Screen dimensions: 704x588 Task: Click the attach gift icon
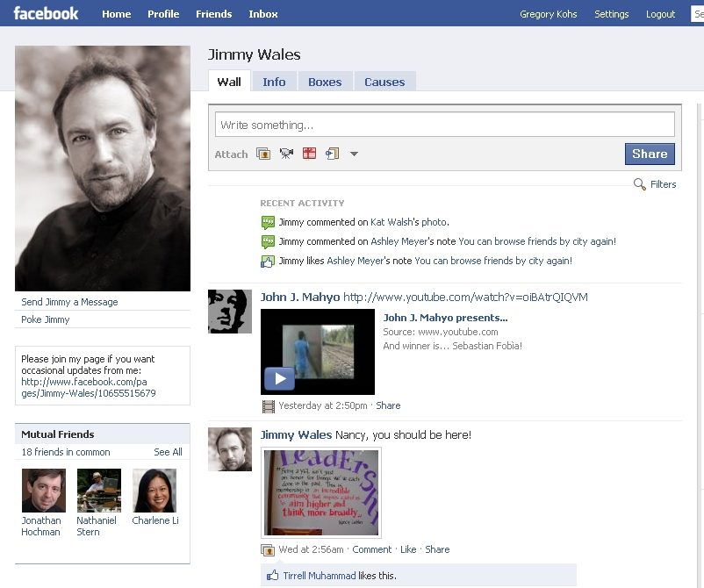pos(309,154)
